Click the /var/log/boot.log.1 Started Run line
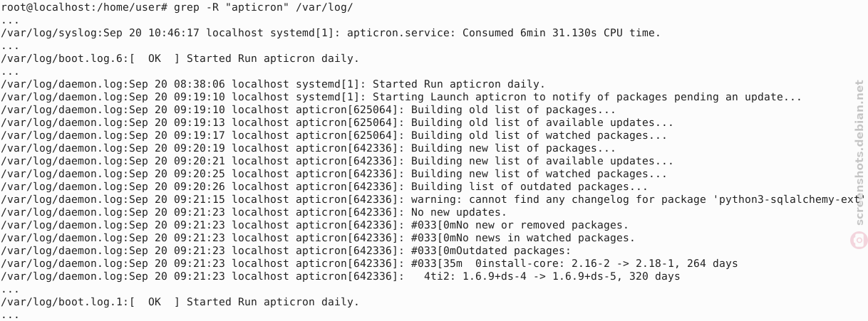This screenshot has height=321, width=868. tap(180, 302)
